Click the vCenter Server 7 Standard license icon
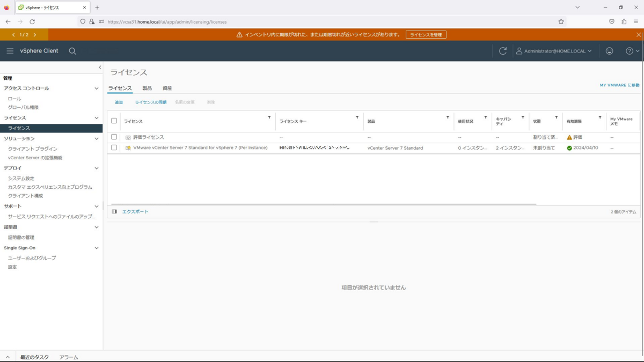Screen dimensions: 644x362 pos(128,148)
